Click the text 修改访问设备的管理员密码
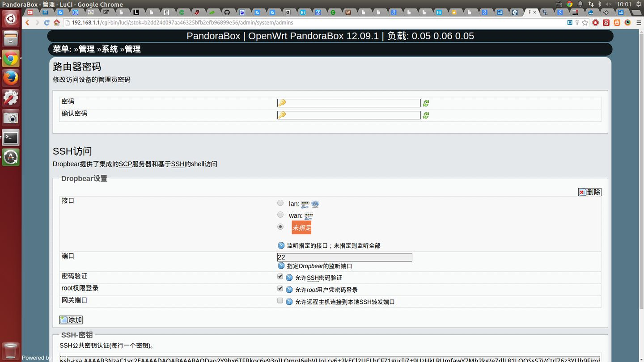644x362 pixels. pyautogui.click(x=92, y=80)
